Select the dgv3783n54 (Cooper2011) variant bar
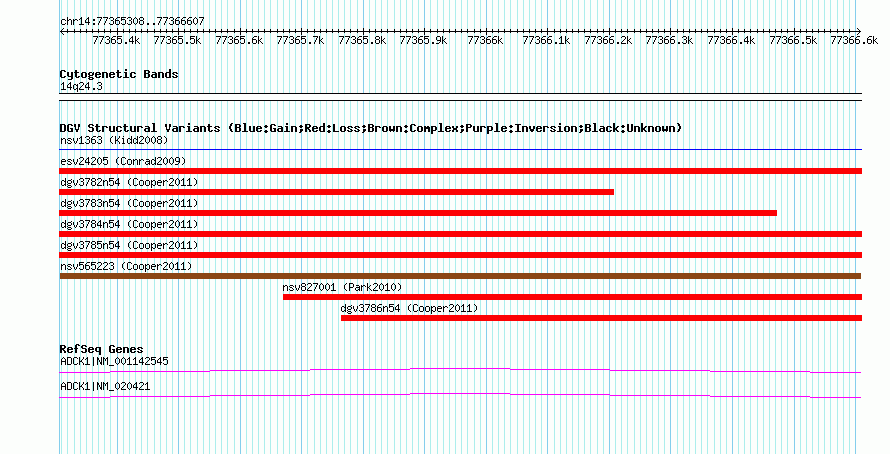 tap(418, 213)
